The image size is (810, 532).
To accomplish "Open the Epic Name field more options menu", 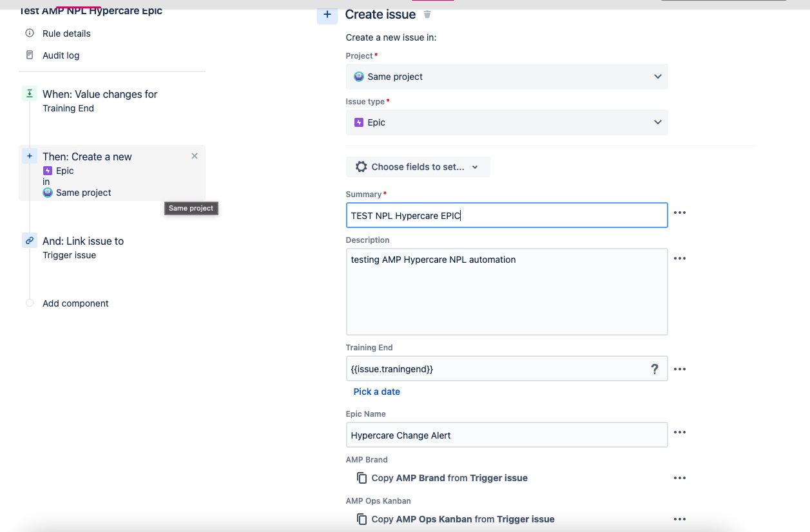I will tap(680, 432).
